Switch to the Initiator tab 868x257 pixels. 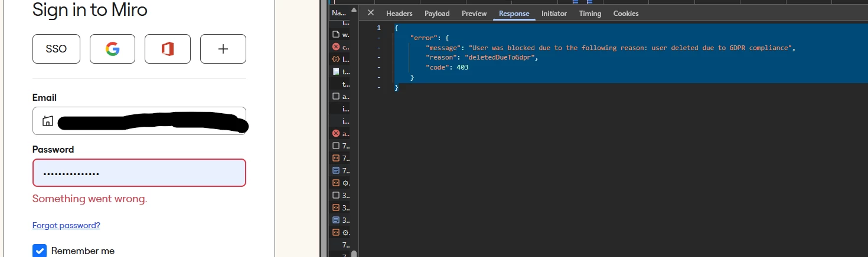pos(554,14)
